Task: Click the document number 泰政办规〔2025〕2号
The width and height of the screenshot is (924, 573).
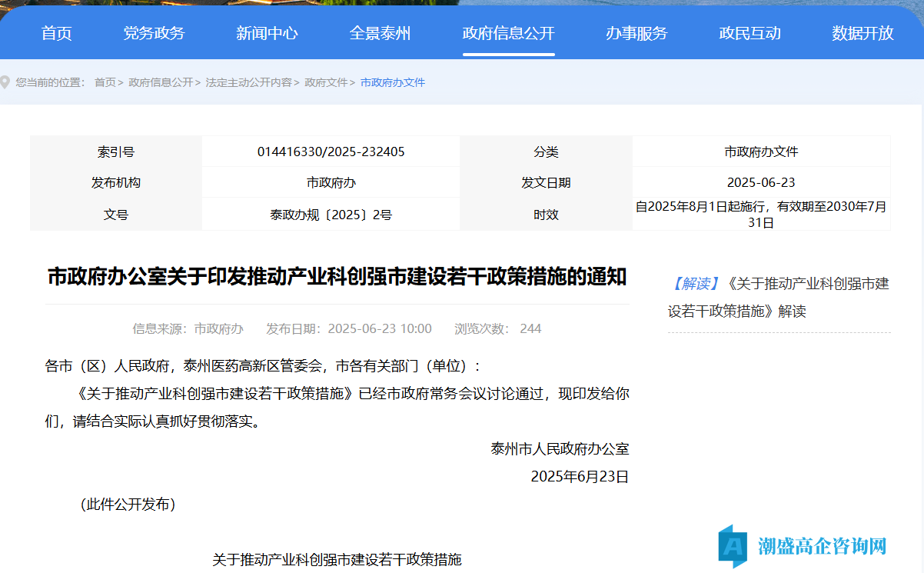Action: click(331, 215)
